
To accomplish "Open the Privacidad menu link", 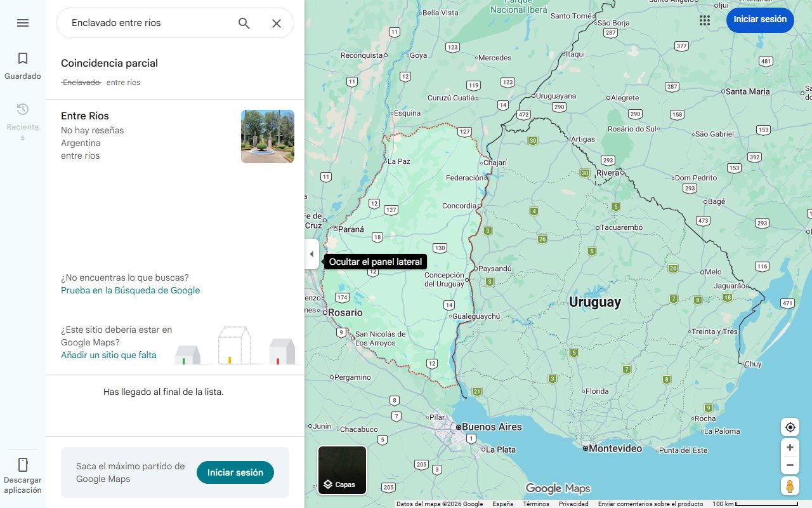I will pos(573,503).
